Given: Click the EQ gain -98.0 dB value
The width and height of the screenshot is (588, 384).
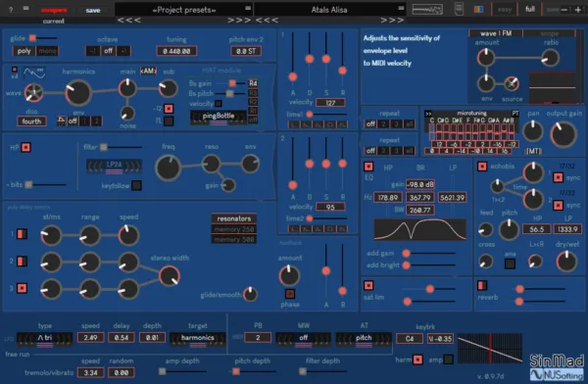Looking at the screenshot, I should click(x=420, y=184).
